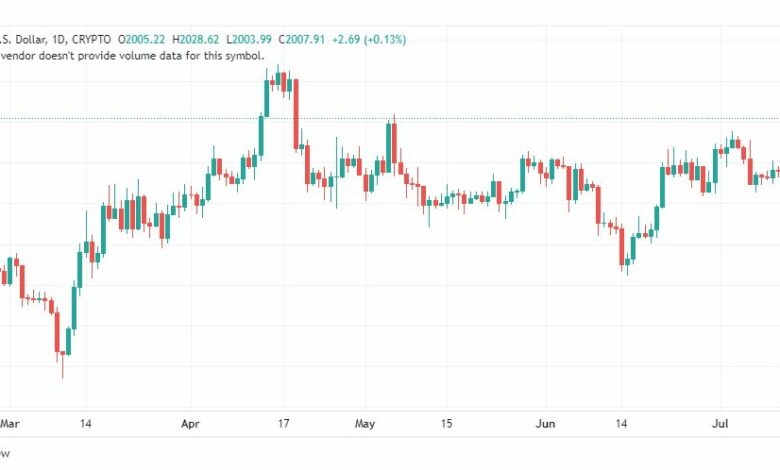Screen dimensions: 780x470
Task: Select the 14 label right after Mar
Action: coord(86,424)
